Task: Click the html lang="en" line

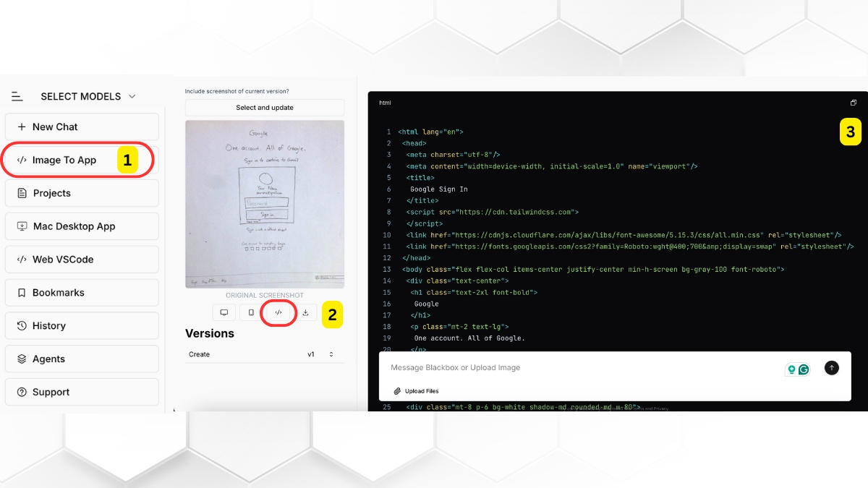Action: [430, 132]
